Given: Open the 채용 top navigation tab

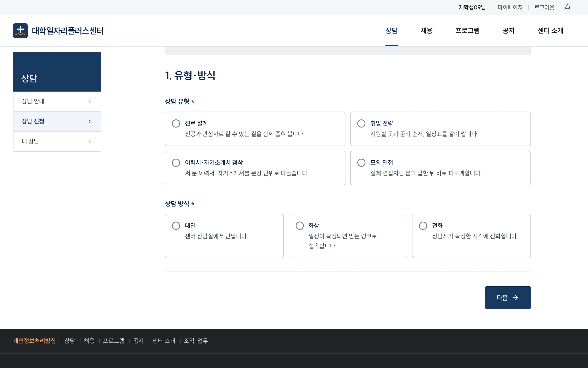Looking at the screenshot, I should 427,31.
